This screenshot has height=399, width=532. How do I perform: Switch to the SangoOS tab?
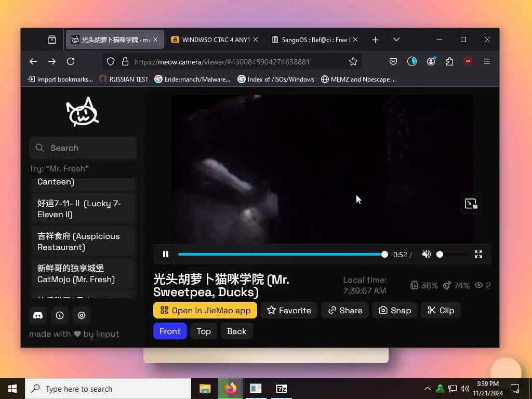click(x=314, y=39)
